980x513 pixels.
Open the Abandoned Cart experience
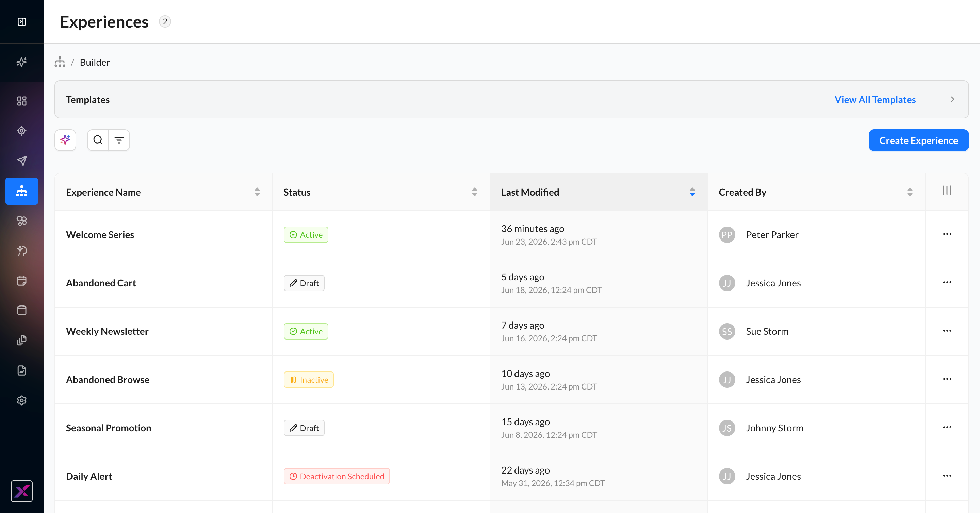click(x=101, y=283)
